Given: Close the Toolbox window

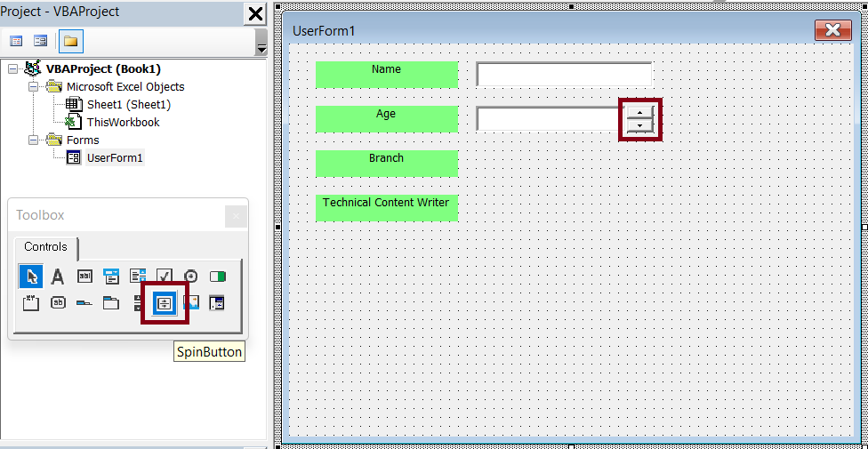Looking at the screenshot, I should point(236,216).
